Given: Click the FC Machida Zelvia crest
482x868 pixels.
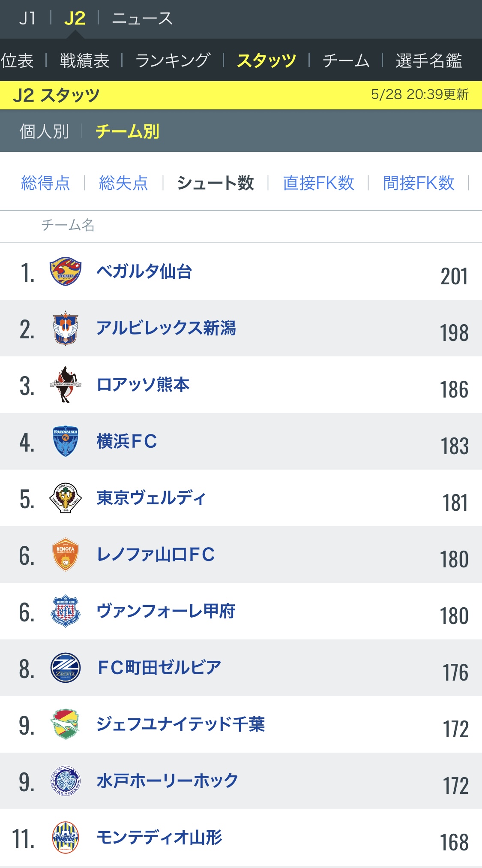Looking at the screenshot, I should tap(65, 668).
